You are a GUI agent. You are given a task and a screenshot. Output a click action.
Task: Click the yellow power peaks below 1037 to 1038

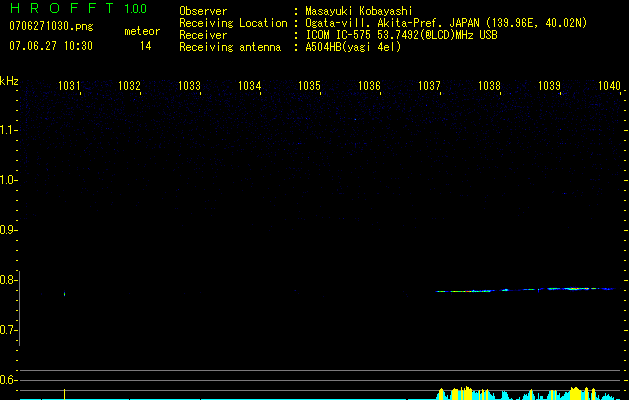(x=463, y=393)
